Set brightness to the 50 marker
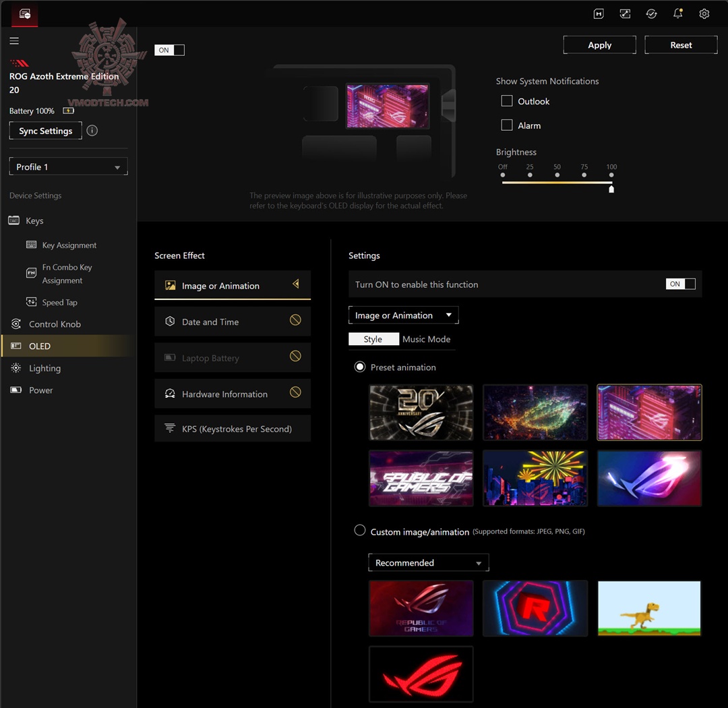Viewport: 728px width, 708px height. point(557,175)
